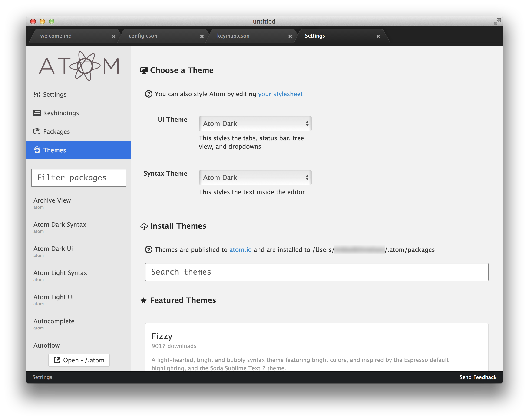Click the Settings sliders icon in sidebar
Viewport: 529px width, 420px height.
(x=37, y=94)
